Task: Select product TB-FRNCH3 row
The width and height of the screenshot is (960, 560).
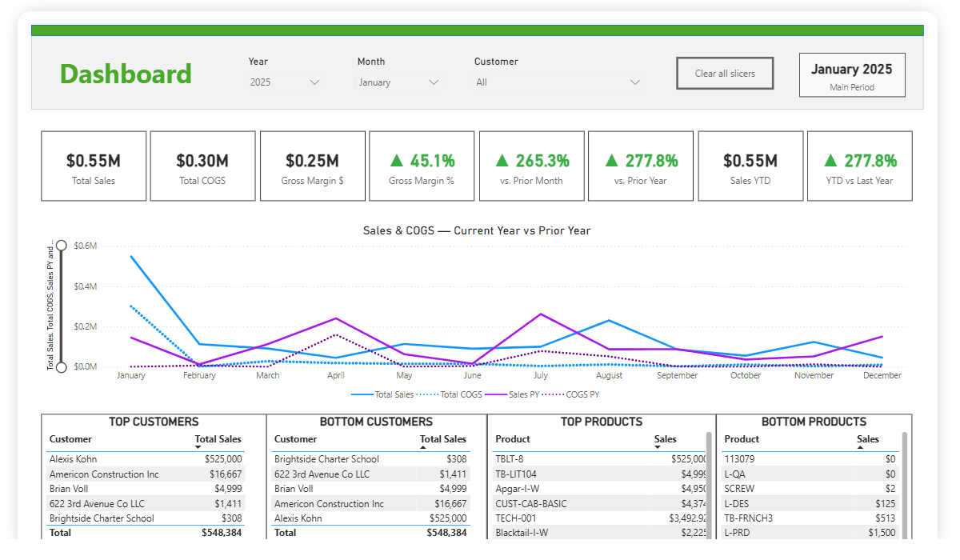Action: (810, 518)
